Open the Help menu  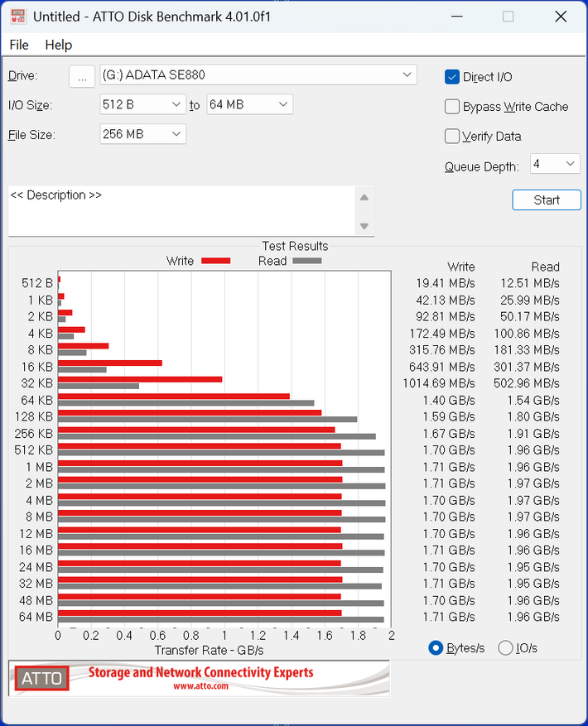[58, 45]
